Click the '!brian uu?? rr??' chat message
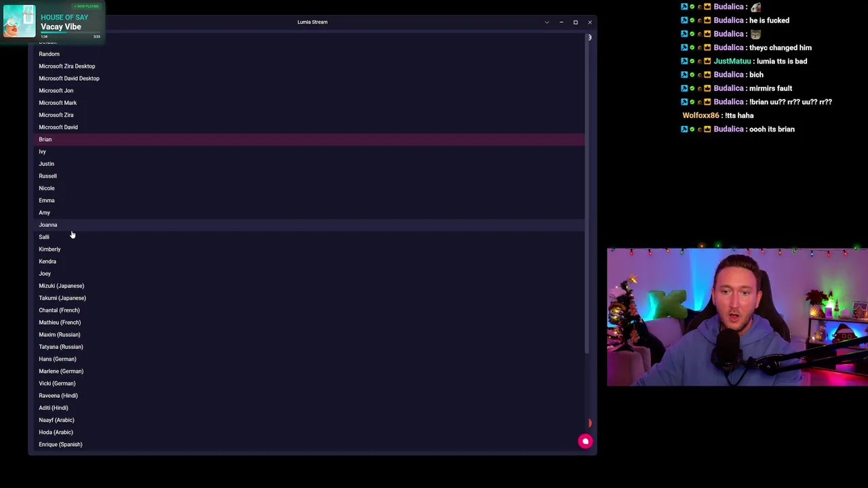This screenshot has width=868, height=488. tap(791, 102)
